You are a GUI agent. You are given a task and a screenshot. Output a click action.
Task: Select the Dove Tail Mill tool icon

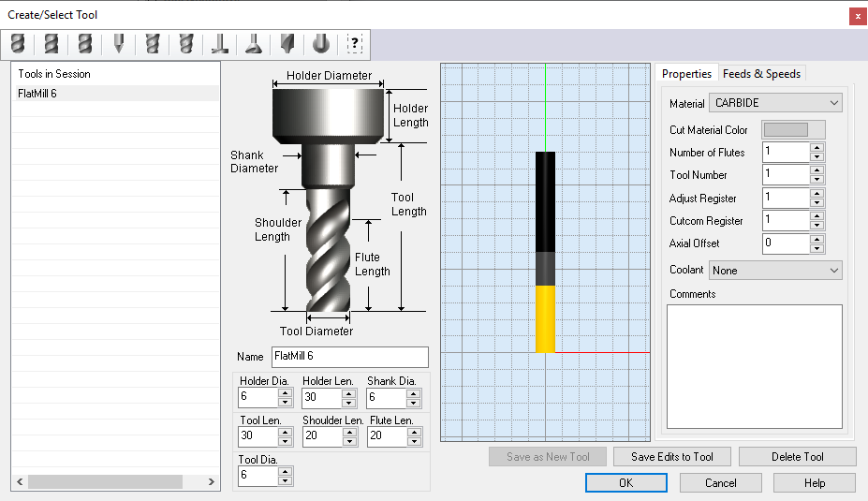coord(254,44)
